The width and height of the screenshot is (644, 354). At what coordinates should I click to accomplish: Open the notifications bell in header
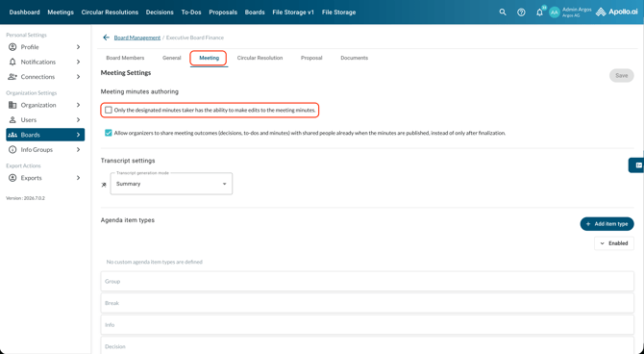pos(539,13)
